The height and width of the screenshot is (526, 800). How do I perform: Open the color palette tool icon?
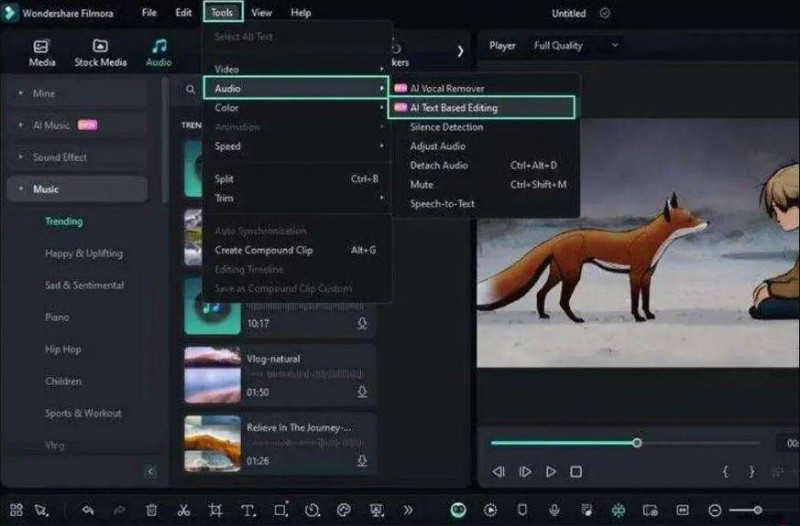pos(344,510)
